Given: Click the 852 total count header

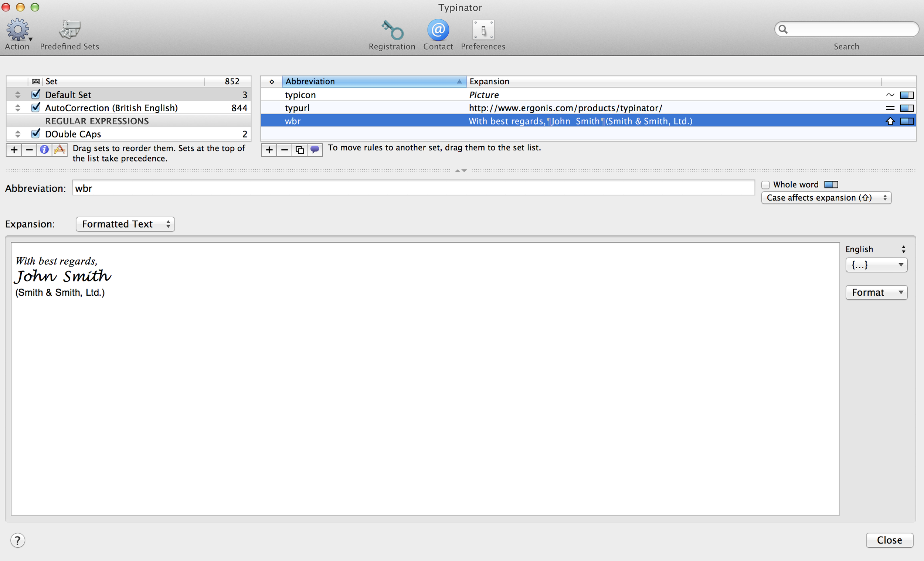Looking at the screenshot, I should [232, 81].
